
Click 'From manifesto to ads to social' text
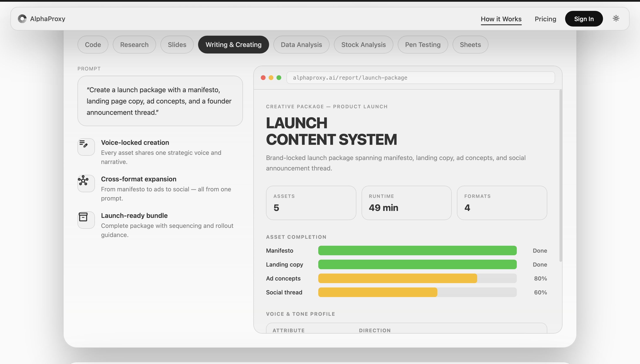[x=166, y=194]
